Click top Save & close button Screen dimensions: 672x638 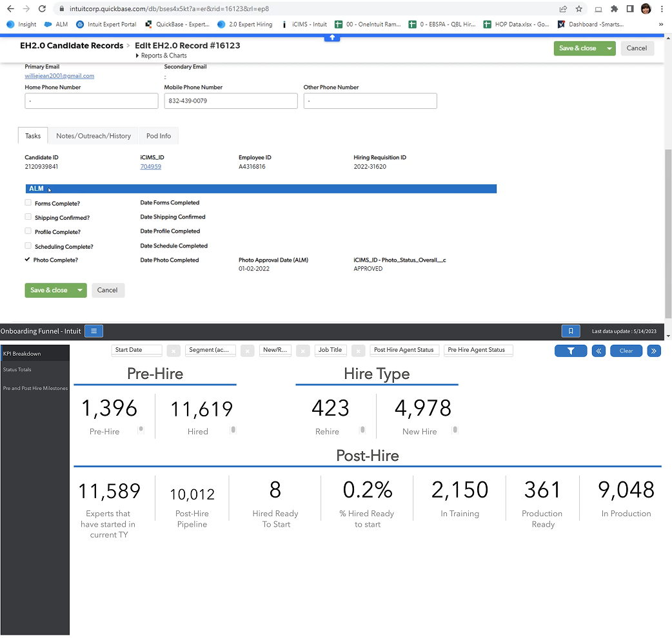coord(578,48)
